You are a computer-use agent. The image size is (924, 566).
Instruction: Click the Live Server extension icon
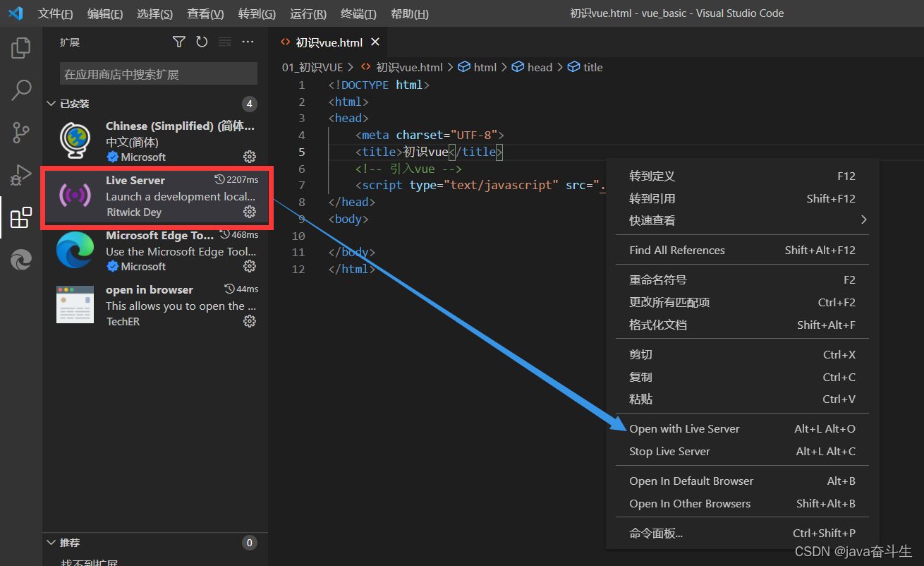pyautogui.click(x=75, y=195)
